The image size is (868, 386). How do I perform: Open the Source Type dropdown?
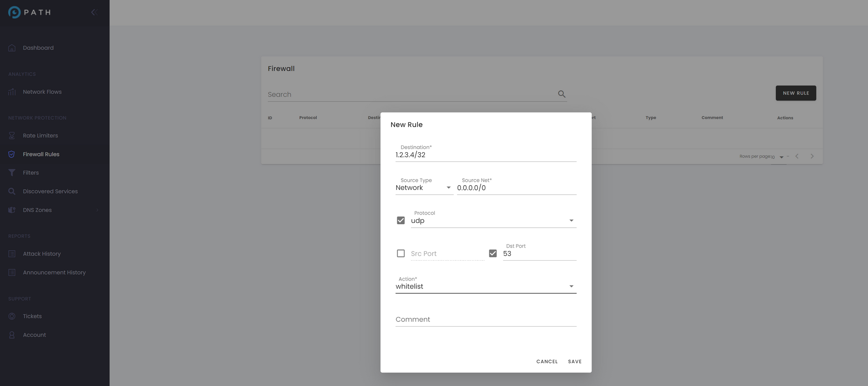(x=424, y=188)
